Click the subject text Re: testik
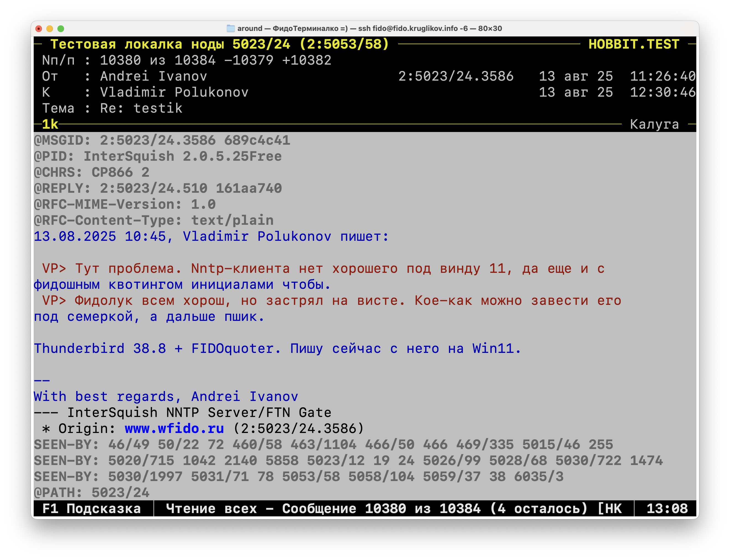 pos(141,108)
